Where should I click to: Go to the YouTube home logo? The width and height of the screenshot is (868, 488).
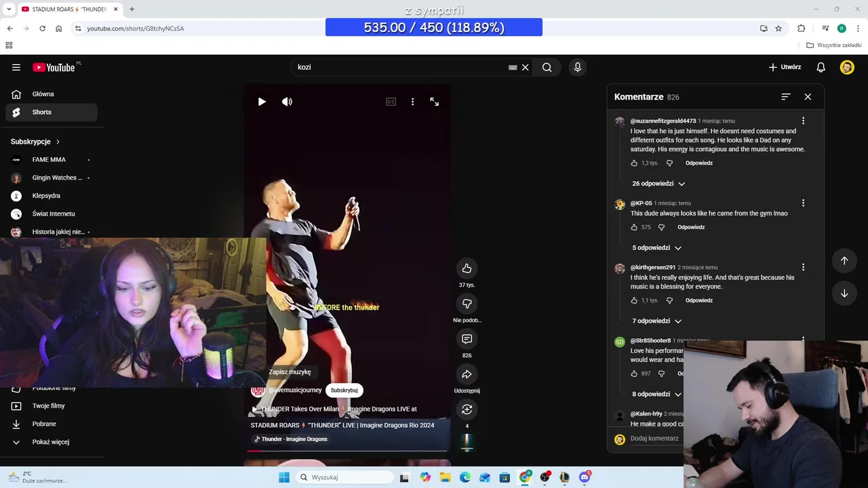(x=55, y=67)
